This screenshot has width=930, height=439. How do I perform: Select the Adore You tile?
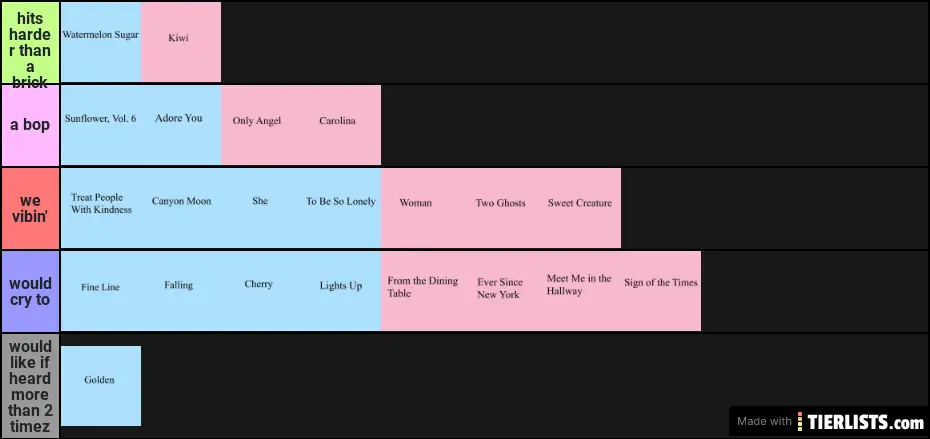180,125
